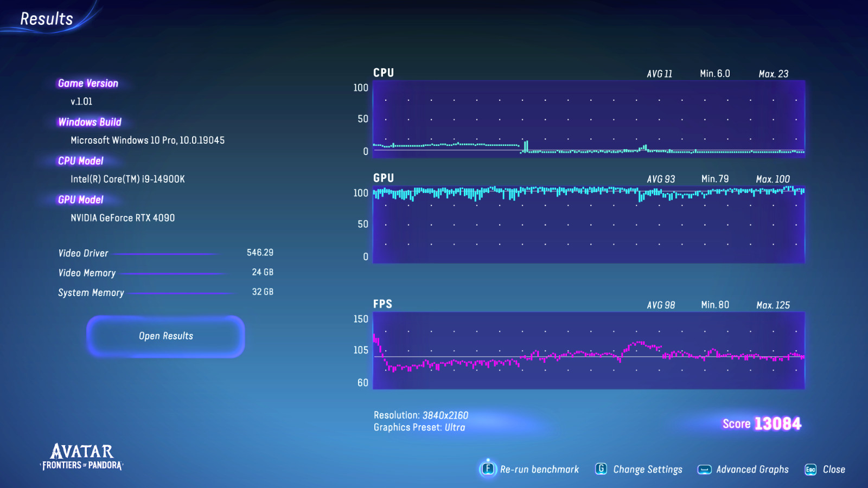Click the 105 axis label on FPS graph
This screenshot has width=868, height=488.
coord(361,350)
